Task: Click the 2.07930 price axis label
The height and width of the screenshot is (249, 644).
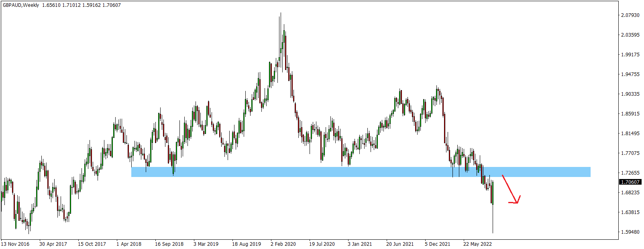Action: click(x=630, y=15)
